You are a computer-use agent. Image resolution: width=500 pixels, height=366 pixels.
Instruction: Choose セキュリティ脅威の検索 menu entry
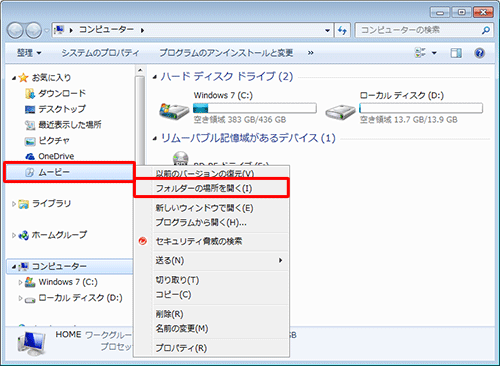tap(211, 241)
